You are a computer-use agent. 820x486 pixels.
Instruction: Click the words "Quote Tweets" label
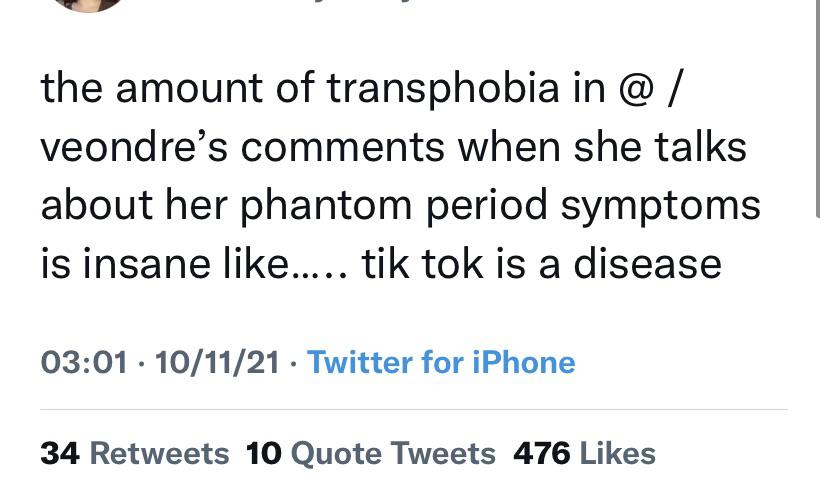tap(392, 453)
